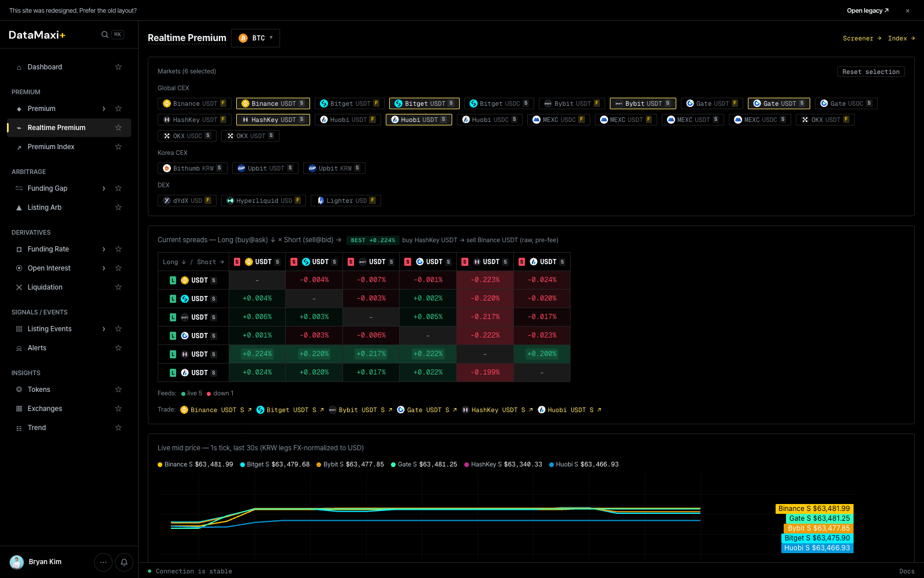Image resolution: width=924 pixels, height=578 pixels.
Task: Go to the Screener link
Action: coord(862,38)
